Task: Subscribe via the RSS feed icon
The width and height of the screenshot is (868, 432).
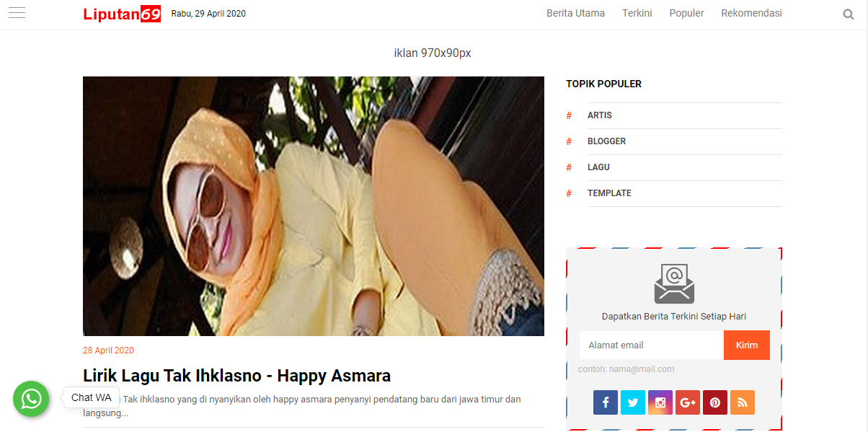Action: tap(743, 402)
